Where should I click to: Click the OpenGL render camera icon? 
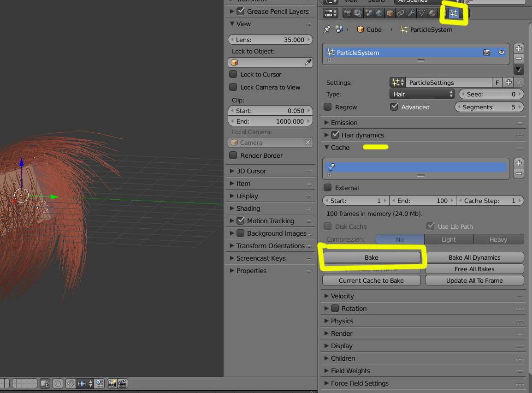tap(112, 383)
